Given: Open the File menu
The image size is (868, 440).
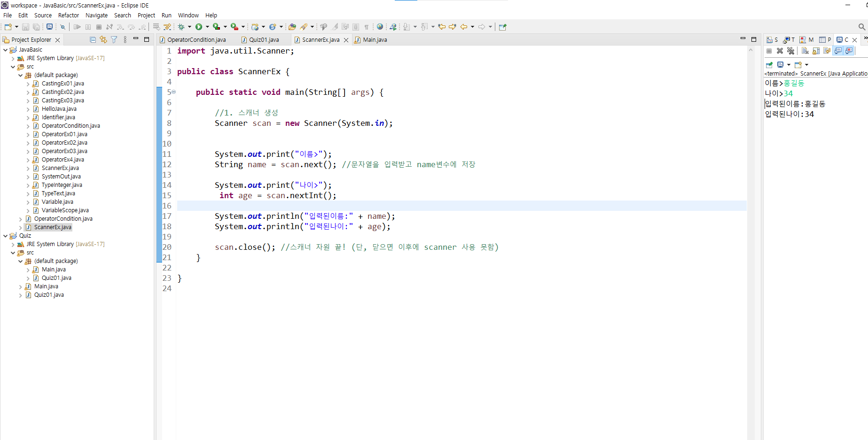Looking at the screenshot, I should point(8,15).
